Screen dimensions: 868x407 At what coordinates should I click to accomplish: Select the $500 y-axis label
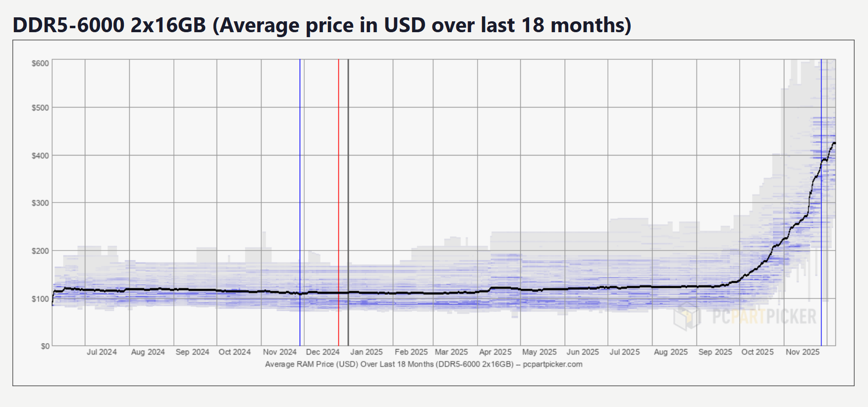click(40, 108)
